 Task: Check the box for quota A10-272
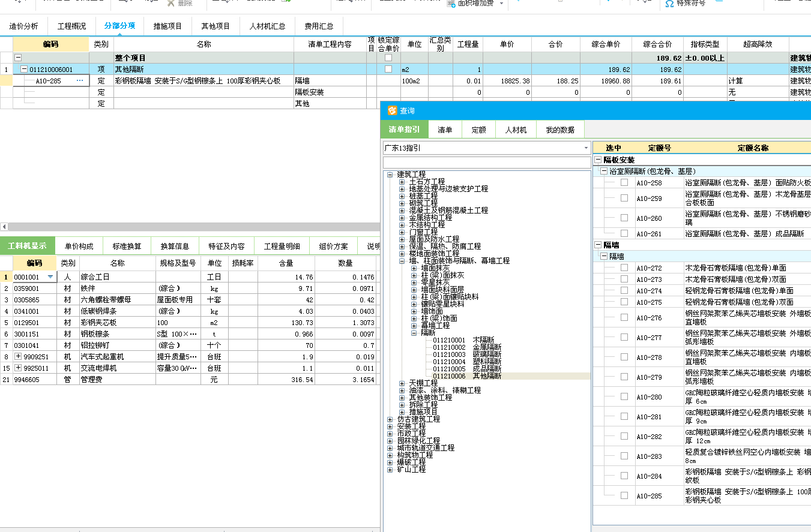tap(624, 267)
